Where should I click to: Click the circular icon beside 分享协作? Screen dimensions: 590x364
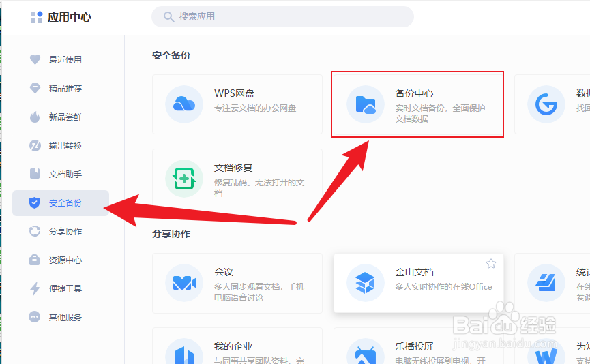(x=35, y=231)
